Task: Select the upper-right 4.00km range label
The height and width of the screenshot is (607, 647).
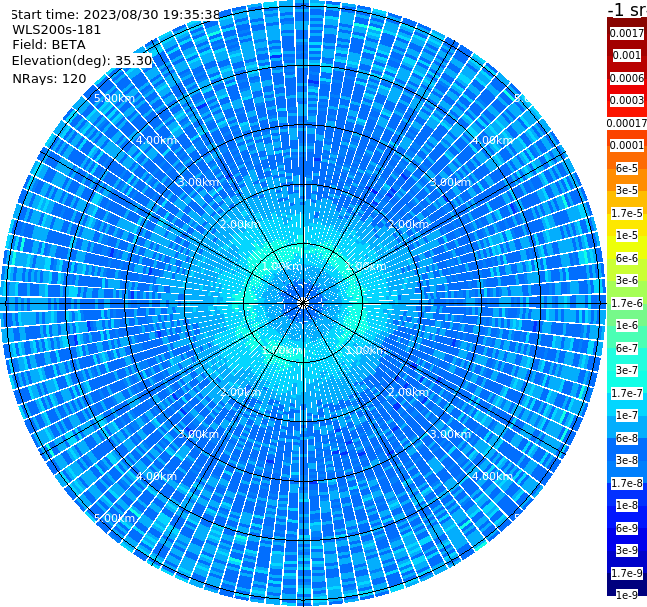Action: 492,140
